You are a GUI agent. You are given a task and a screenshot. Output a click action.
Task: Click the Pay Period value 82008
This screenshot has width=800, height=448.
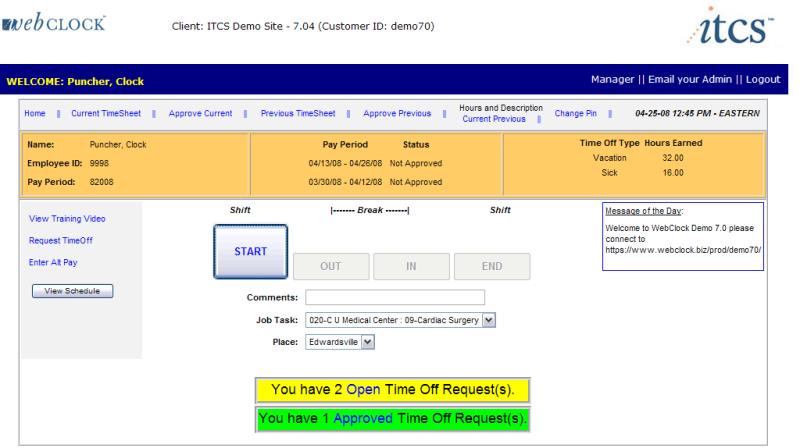point(102,182)
